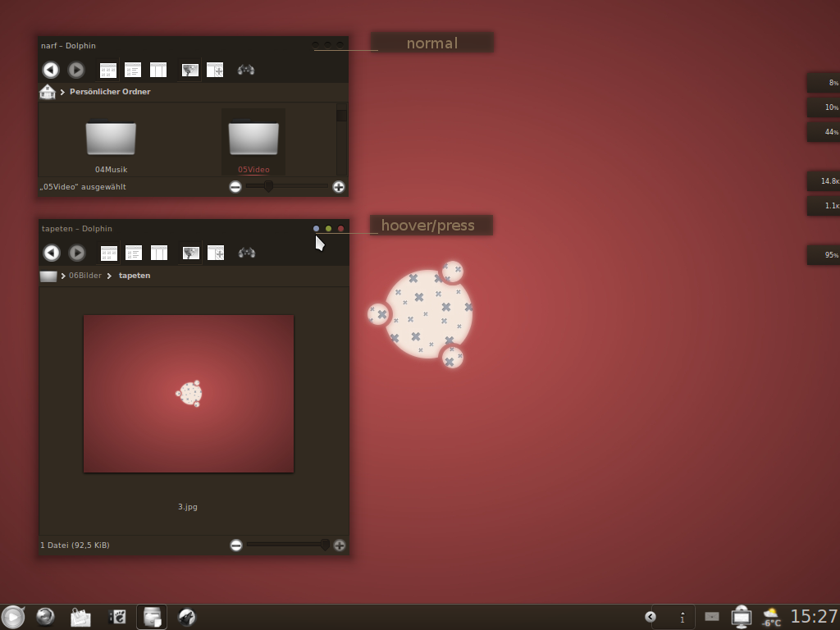Go forward in narf Dolphin window
840x630 pixels.
coord(76,70)
